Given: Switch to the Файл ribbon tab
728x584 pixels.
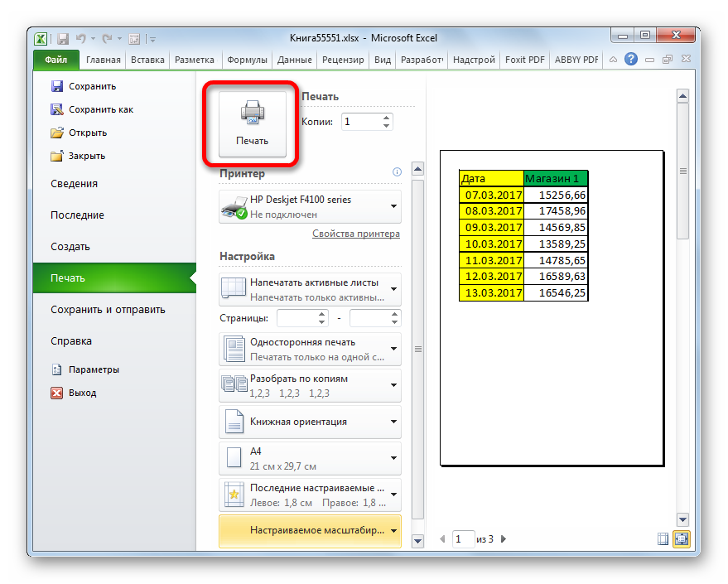Looking at the screenshot, I should 56,60.
